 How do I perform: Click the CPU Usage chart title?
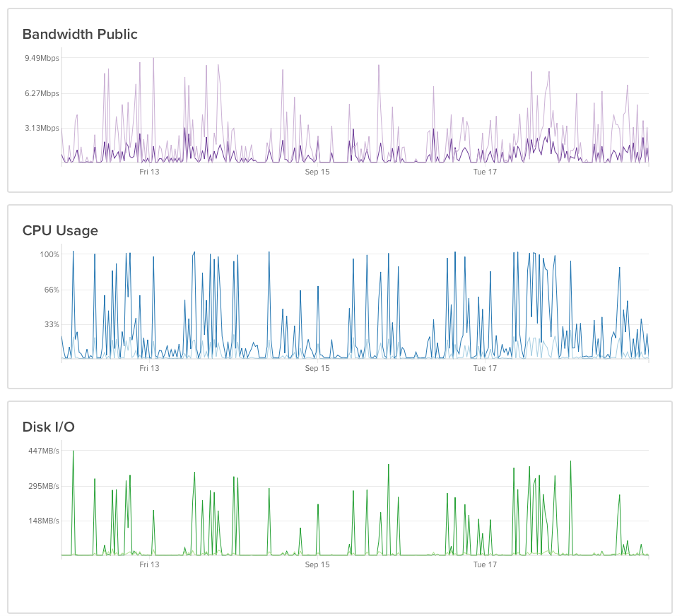click(61, 230)
